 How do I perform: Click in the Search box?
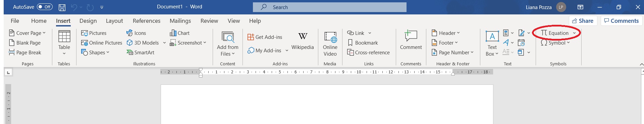pyautogui.click(x=330, y=7)
